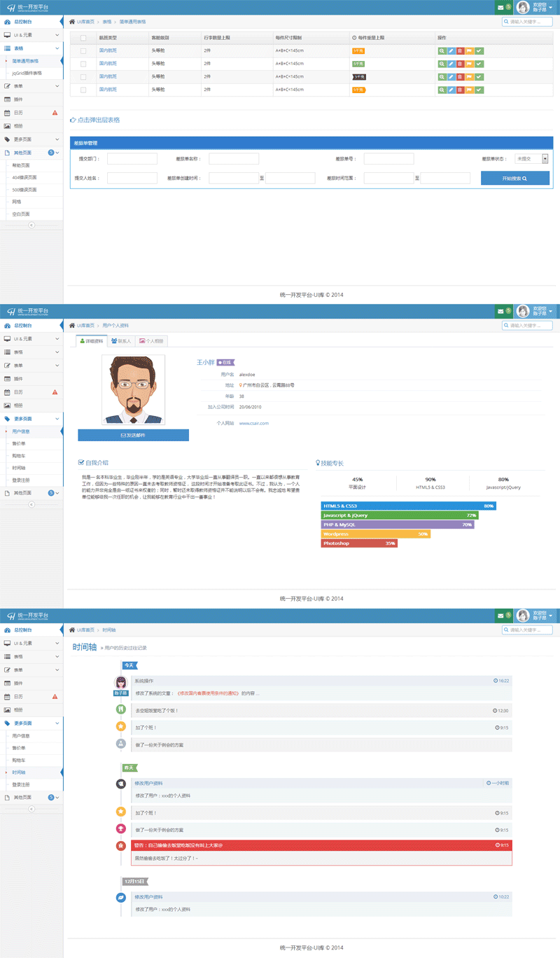Click the blue edit pencil icon in second row
This screenshot has height=958, width=560.
pos(451,64)
